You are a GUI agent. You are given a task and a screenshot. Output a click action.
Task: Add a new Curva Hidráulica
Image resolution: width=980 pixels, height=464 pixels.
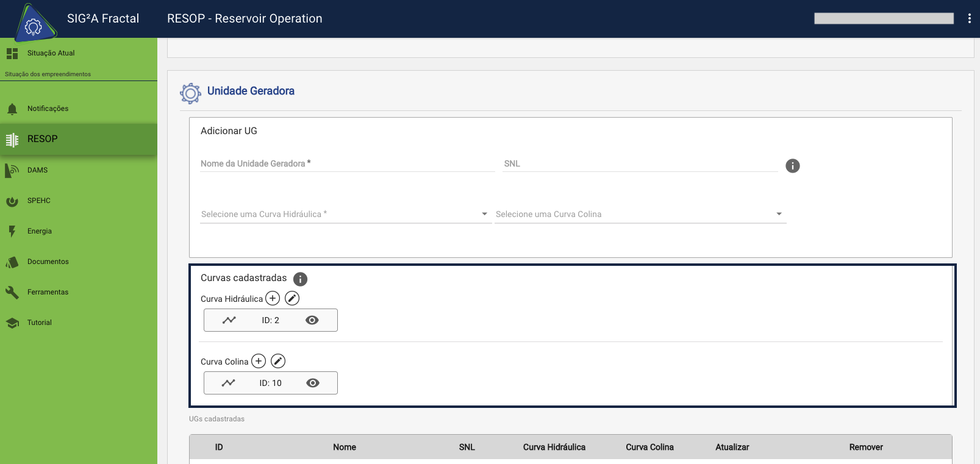tap(273, 298)
